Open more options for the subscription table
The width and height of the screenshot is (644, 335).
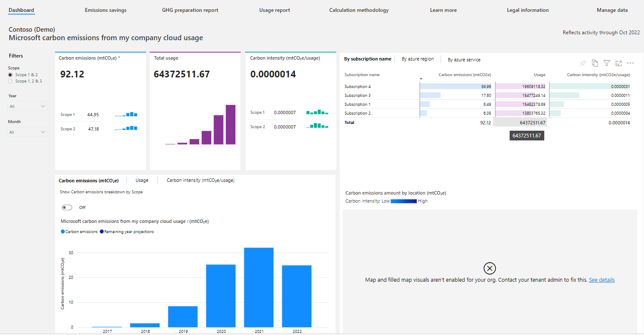[630, 63]
